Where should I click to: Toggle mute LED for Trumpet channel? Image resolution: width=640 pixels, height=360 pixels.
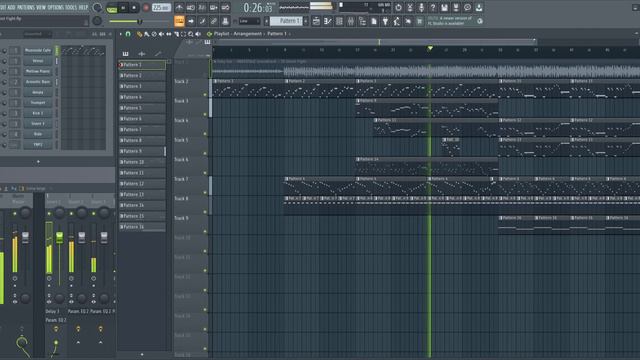tap(4, 103)
